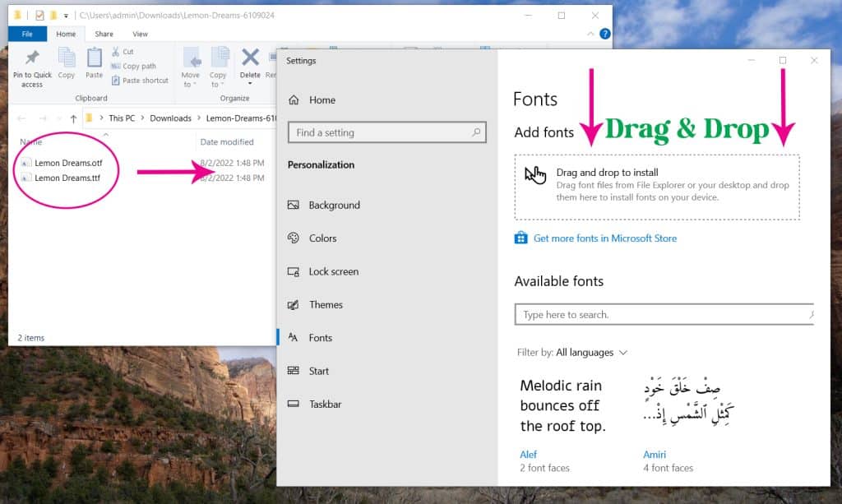Click the Drag and drop to install area
Viewport: 842px width, 504px height.
coord(657,187)
